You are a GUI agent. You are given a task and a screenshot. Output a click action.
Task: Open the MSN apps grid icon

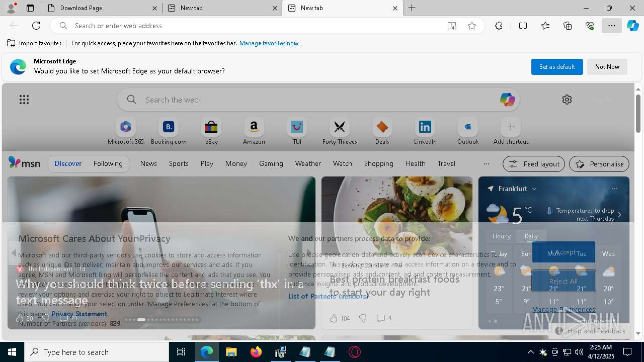[x=24, y=100]
